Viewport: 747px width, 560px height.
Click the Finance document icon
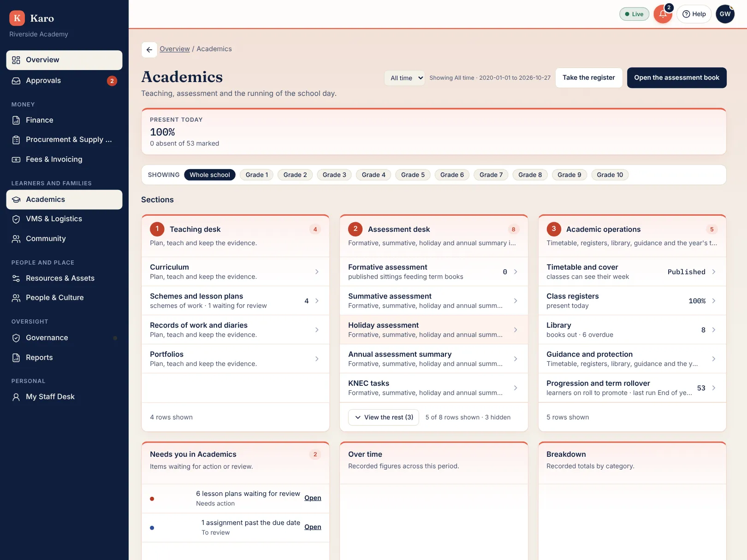[16, 120]
